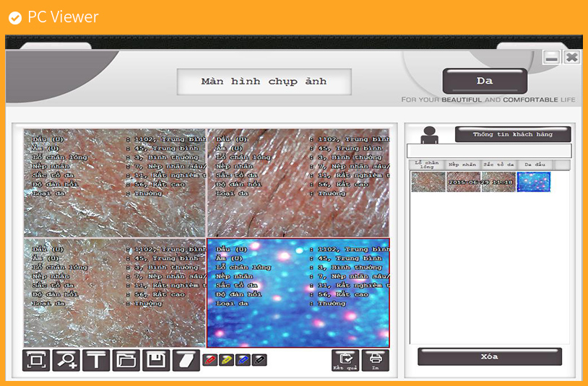Select the top-right wrinkled skin image
Screen dimensions: 588x386
point(298,183)
